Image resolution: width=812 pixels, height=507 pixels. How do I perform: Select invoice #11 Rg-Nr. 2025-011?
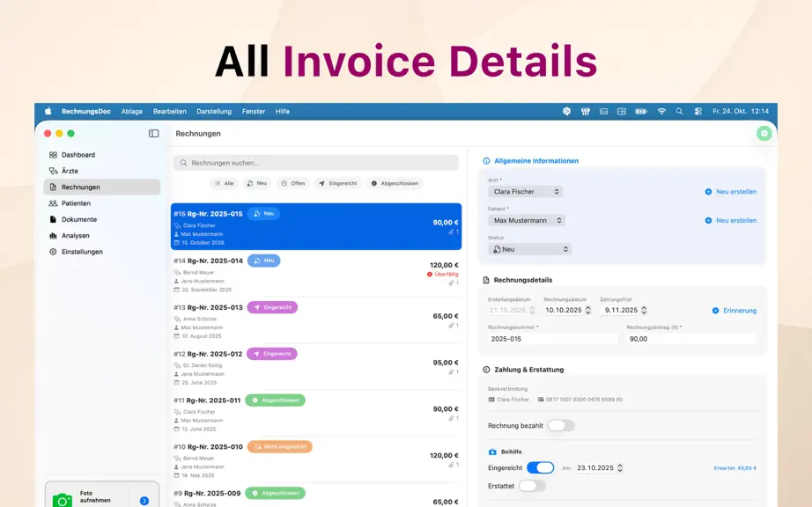pos(316,414)
